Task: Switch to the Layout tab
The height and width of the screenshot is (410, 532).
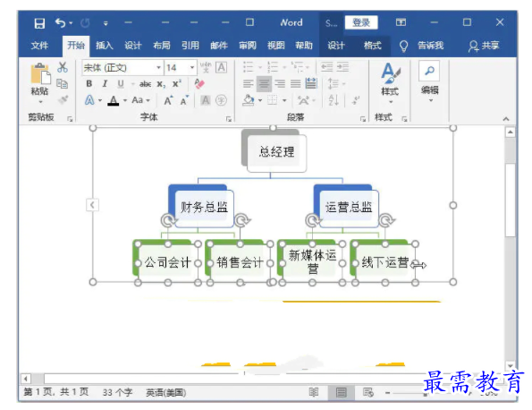Action: tap(162, 45)
